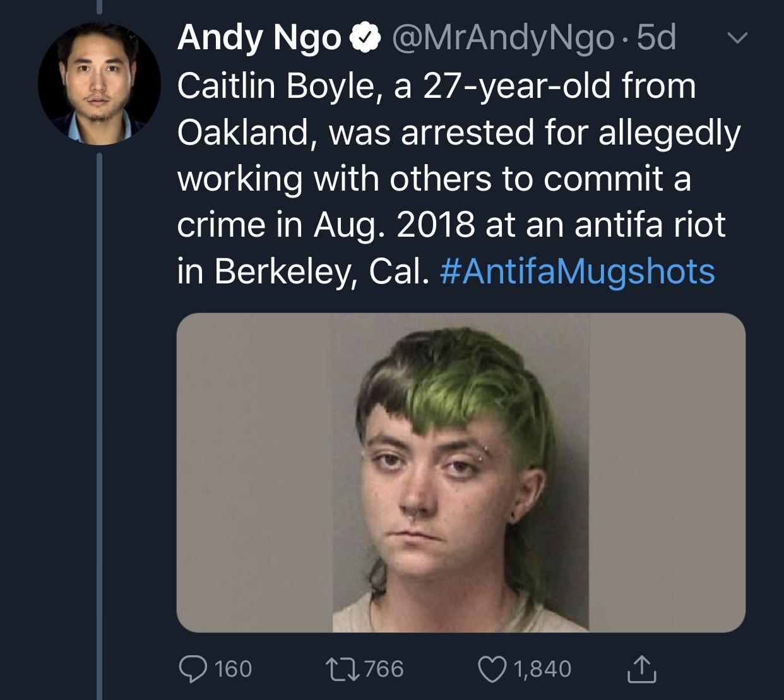Open the @MrAndyNgo handle link
Image resolution: width=784 pixels, height=700 pixels.
pos(502,39)
